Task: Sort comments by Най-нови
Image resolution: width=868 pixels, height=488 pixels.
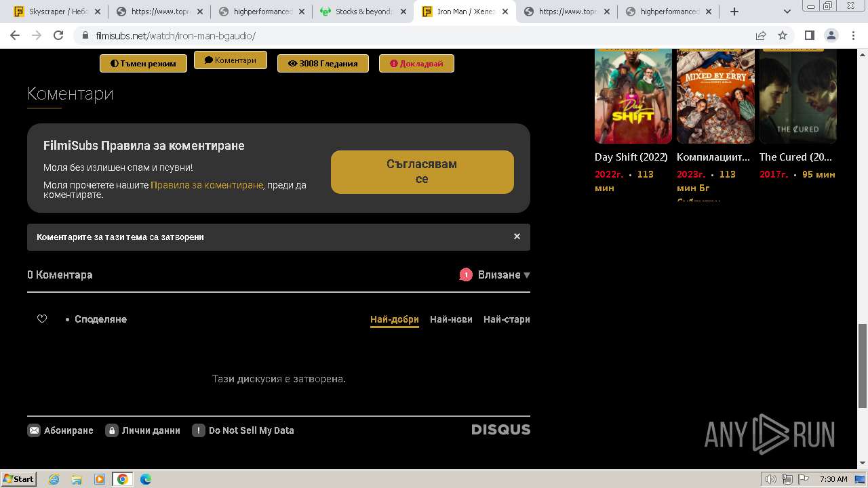Action: tap(451, 319)
